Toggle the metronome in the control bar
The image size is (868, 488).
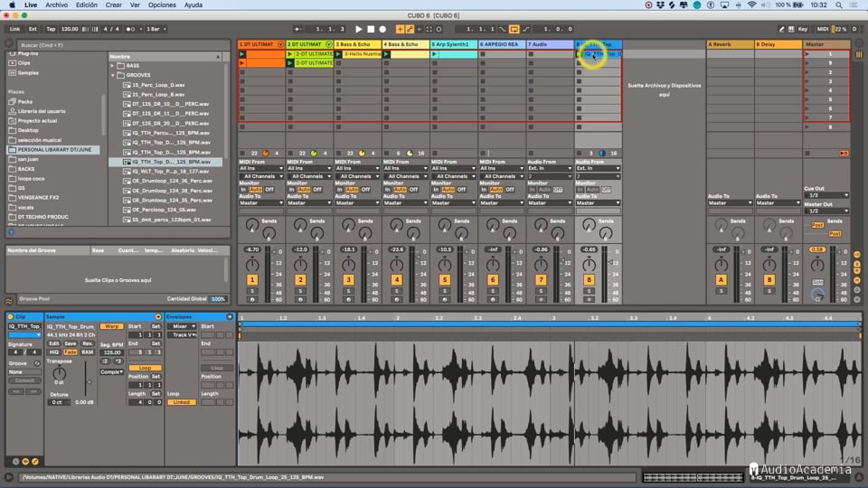tap(130, 29)
